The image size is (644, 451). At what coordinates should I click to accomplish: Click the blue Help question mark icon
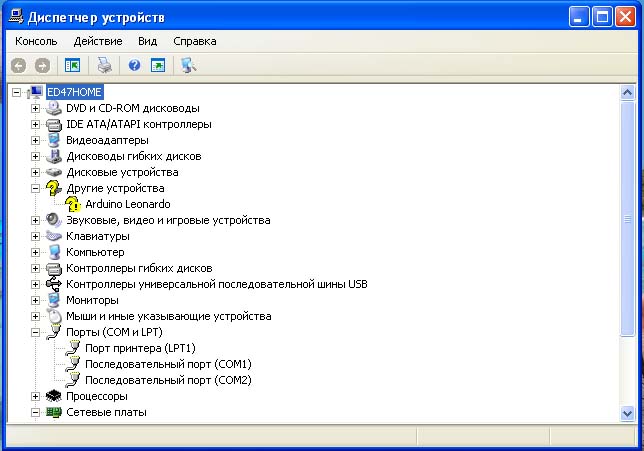pyautogui.click(x=134, y=65)
